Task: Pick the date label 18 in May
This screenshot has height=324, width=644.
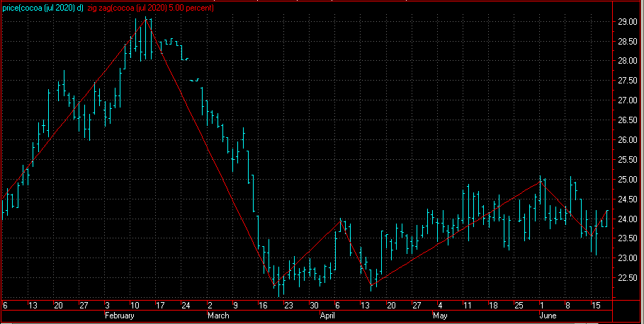Action: 493,306
